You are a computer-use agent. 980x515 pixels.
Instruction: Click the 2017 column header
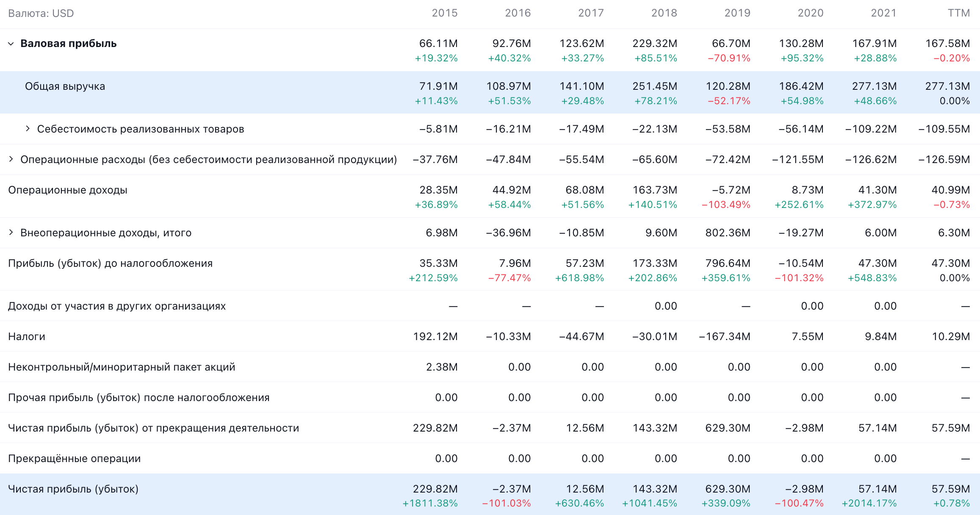point(591,13)
